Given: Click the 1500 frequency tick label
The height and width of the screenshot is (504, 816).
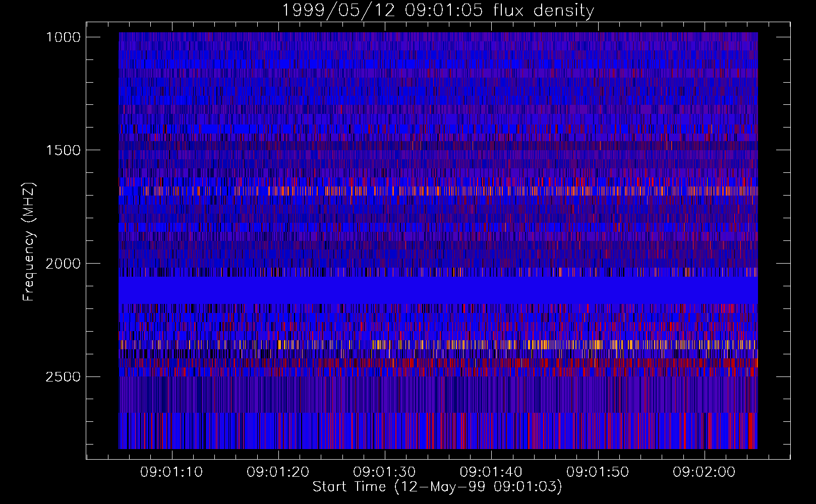Looking at the screenshot, I should [63, 150].
